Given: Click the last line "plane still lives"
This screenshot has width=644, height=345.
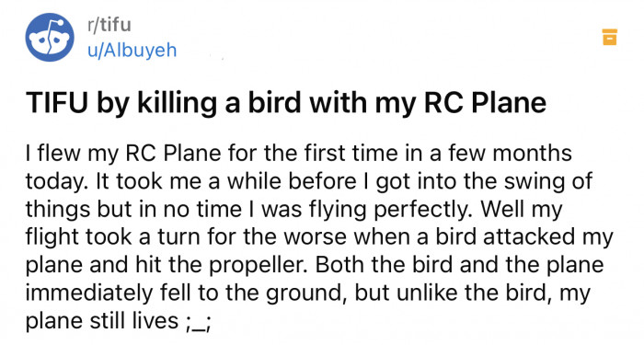Looking at the screenshot, I should (x=119, y=321).
